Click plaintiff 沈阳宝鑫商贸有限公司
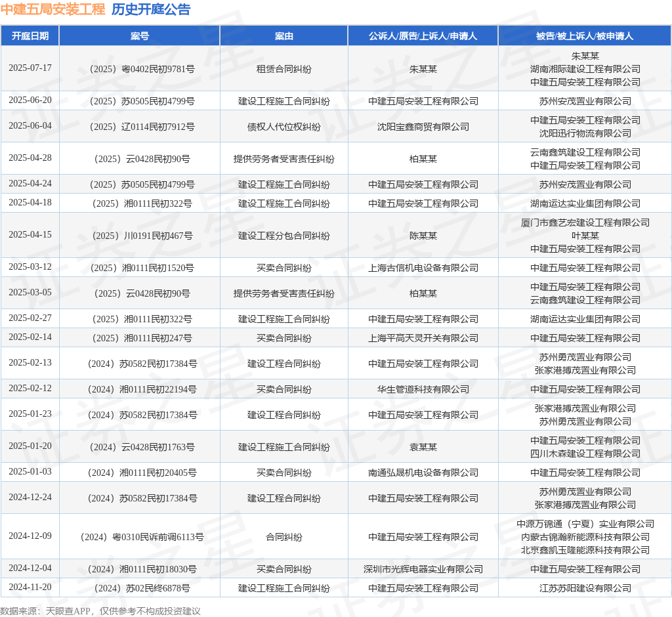Image resolution: width=672 pixels, height=617 pixels. click(x=423, y=127)
